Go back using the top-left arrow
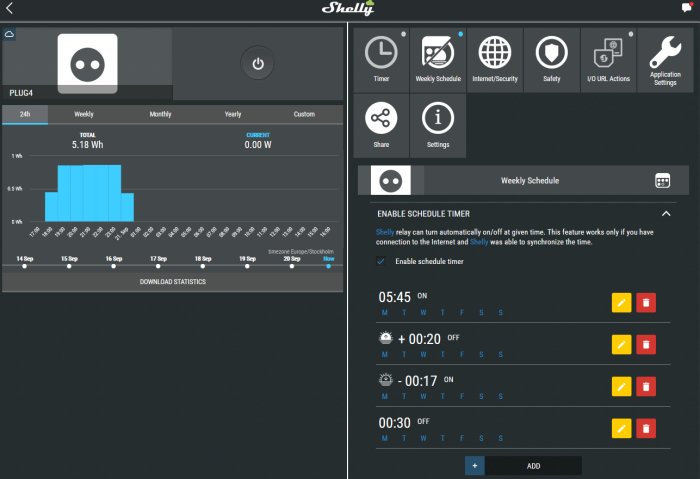 pos(9,8)
